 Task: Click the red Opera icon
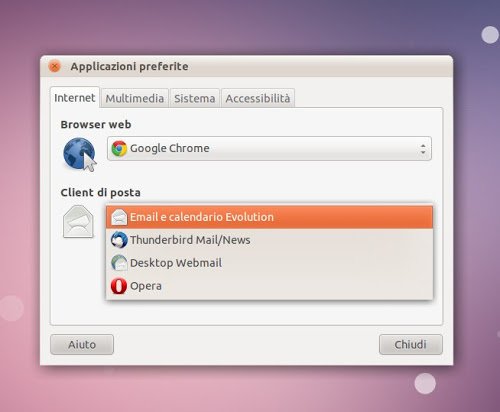coord(119,286)
